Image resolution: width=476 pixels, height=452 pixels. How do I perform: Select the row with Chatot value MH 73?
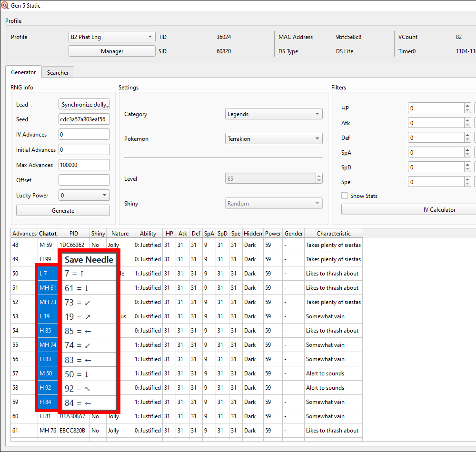coord(48,302)
